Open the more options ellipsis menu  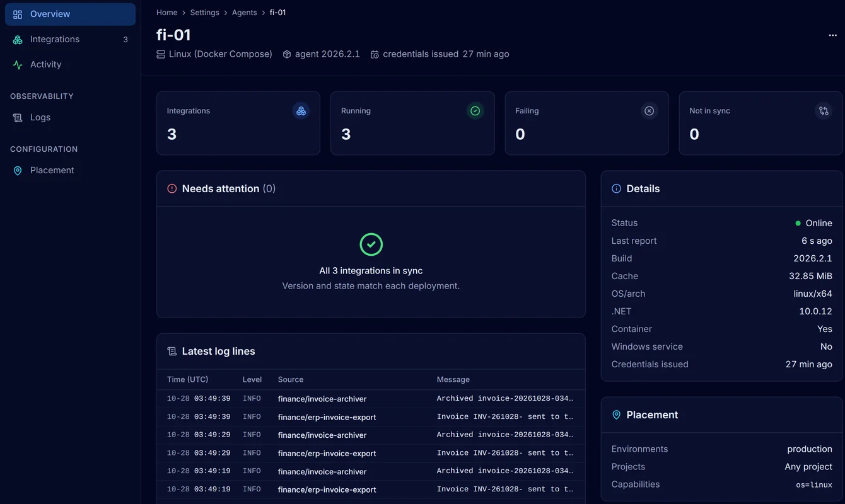point(832,35)
